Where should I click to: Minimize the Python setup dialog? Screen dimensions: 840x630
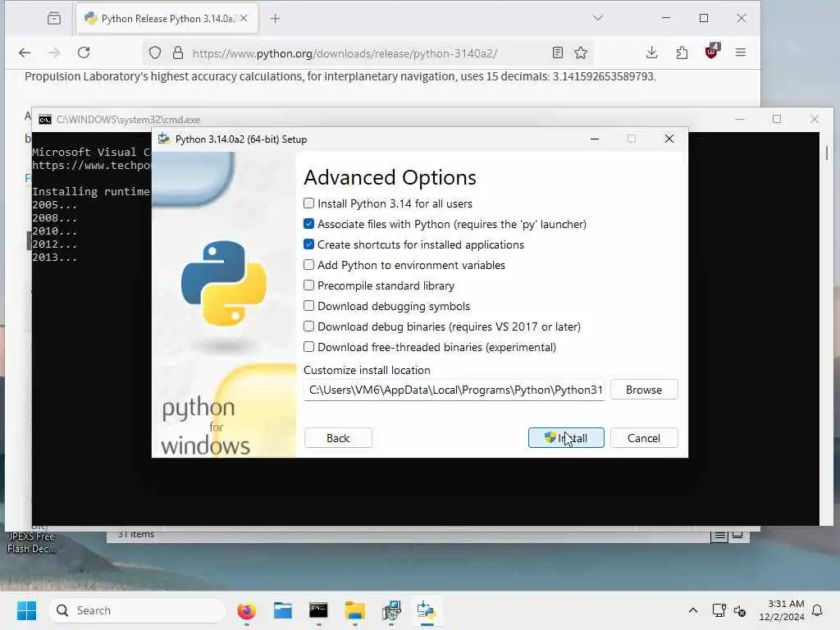tap(595, 139)
